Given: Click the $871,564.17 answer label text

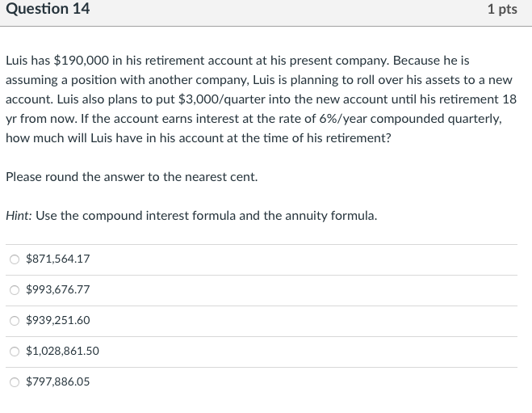Looking at the screenshot, I should click(58, 259).
